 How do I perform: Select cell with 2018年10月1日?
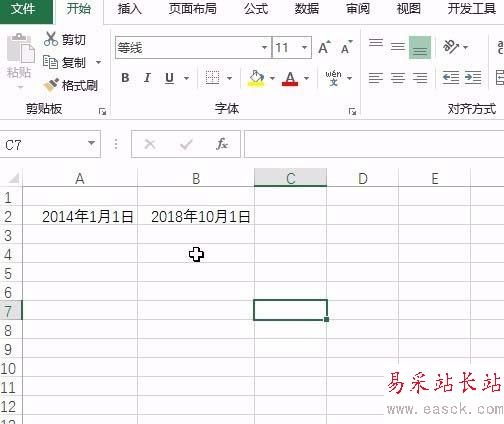point(196,216)
